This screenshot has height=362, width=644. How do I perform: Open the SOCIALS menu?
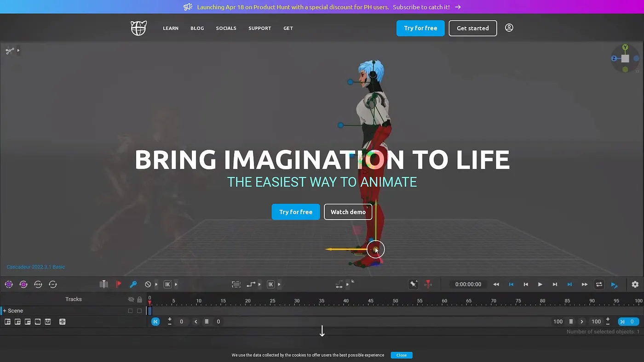[x=226, y=28]
